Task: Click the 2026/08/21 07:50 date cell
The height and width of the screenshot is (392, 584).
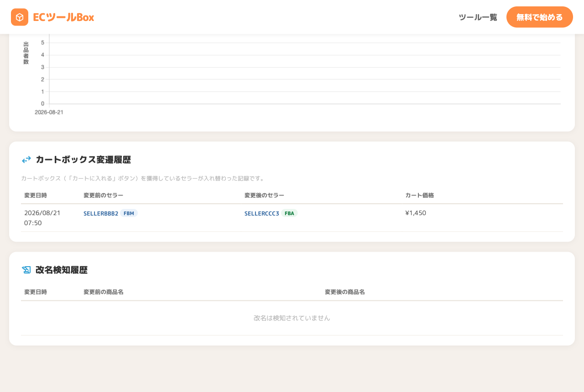Action: pos(42,218)
